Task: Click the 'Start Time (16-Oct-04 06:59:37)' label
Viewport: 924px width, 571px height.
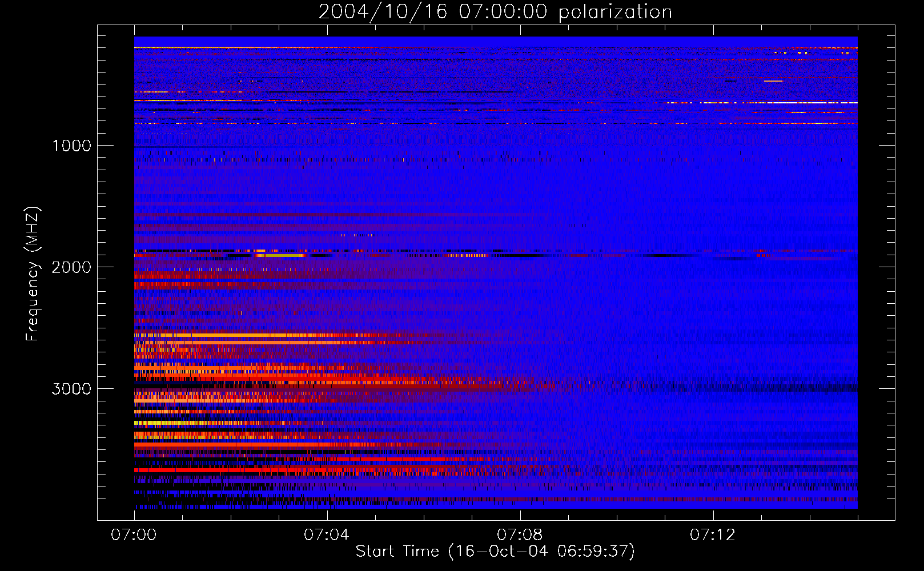Action: [495, 552]
